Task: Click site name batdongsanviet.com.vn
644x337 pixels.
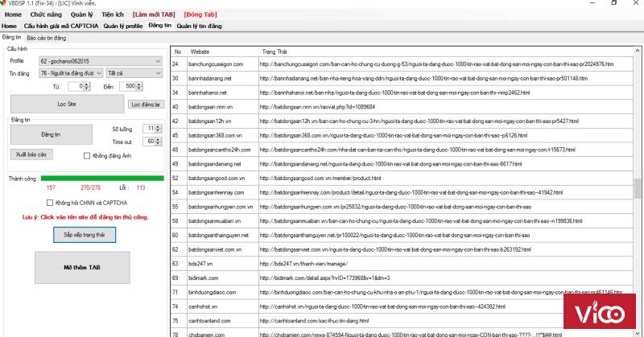Action: pyautogui.click(x=215, y=249)
